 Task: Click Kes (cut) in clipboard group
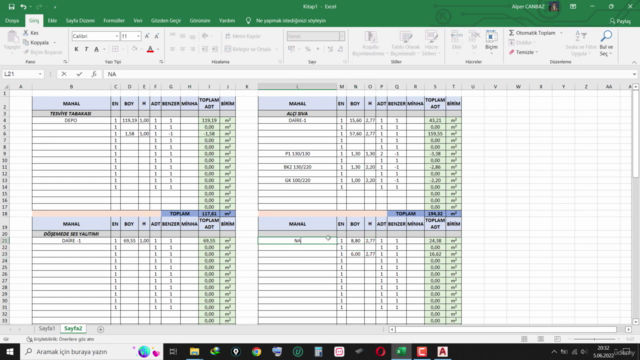tap(31, 33)
